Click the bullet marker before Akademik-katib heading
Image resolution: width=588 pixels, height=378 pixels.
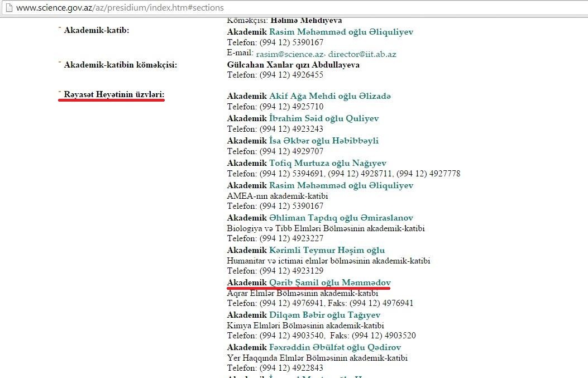pyautogui.click(x=60, y=28)
